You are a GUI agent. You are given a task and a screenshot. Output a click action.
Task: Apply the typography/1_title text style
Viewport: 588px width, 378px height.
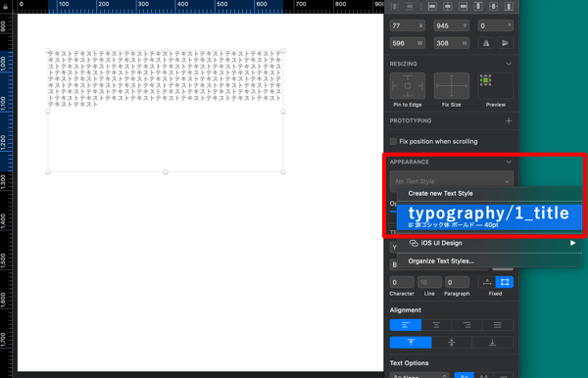coord(489,217)
